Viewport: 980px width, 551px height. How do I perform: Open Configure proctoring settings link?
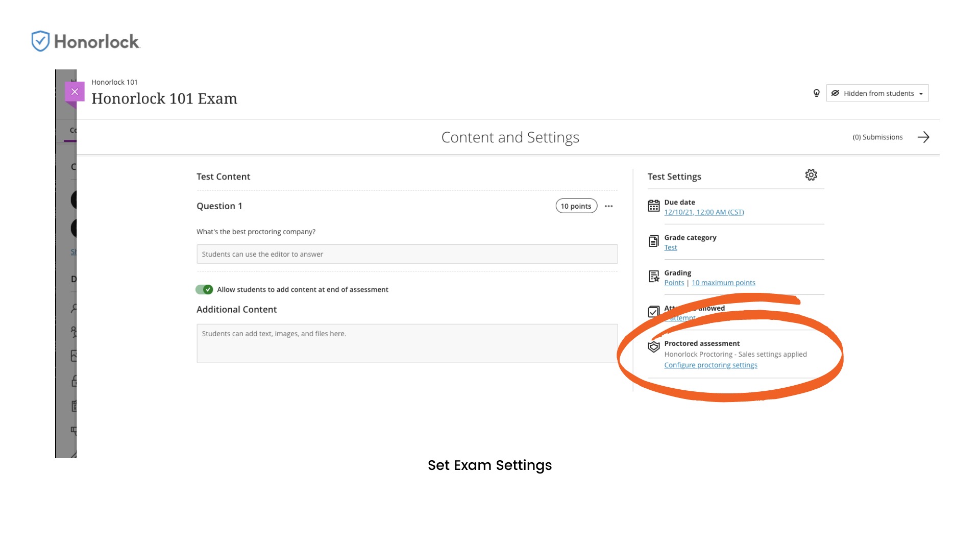pyautogui.click(x=710, y=365)
